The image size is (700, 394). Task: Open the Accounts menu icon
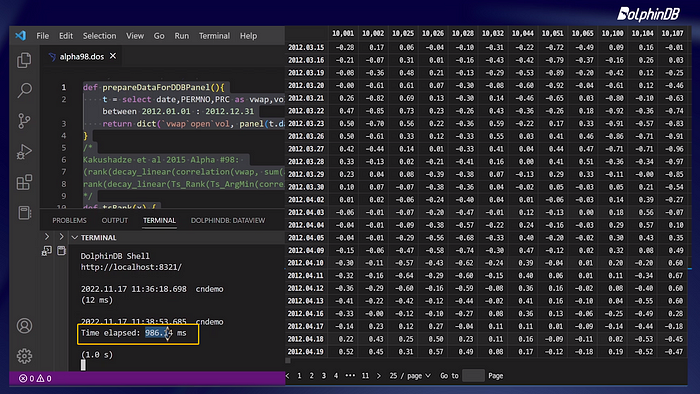pos(24,326)
